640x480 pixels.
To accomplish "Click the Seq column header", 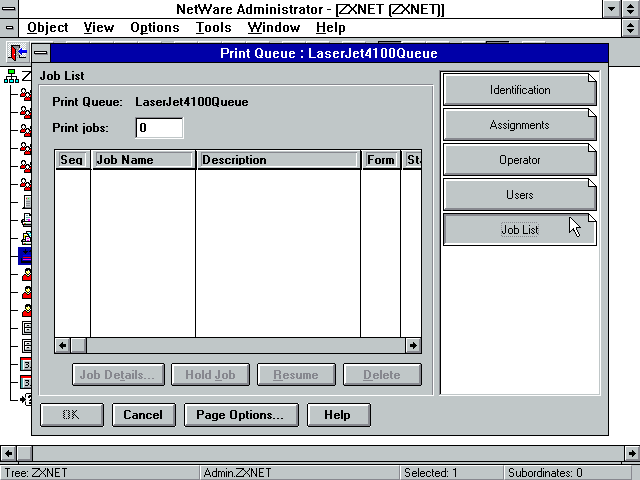I will click(x=72, y=160).
